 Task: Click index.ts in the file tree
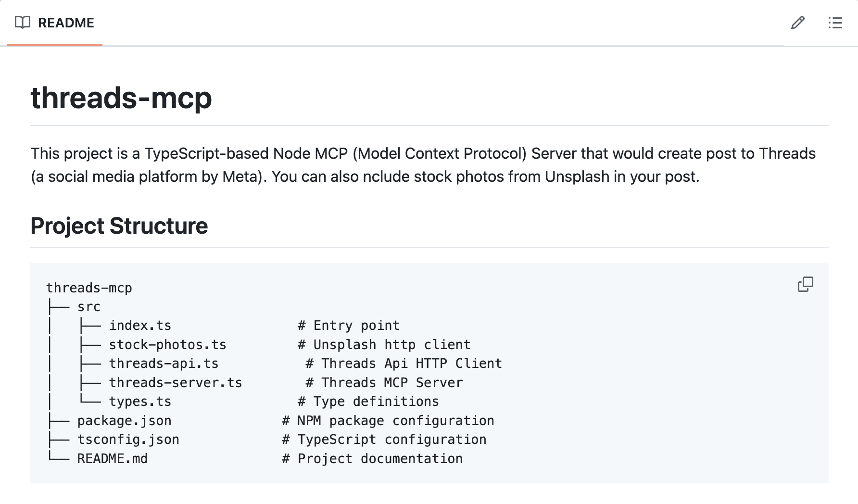140,326
